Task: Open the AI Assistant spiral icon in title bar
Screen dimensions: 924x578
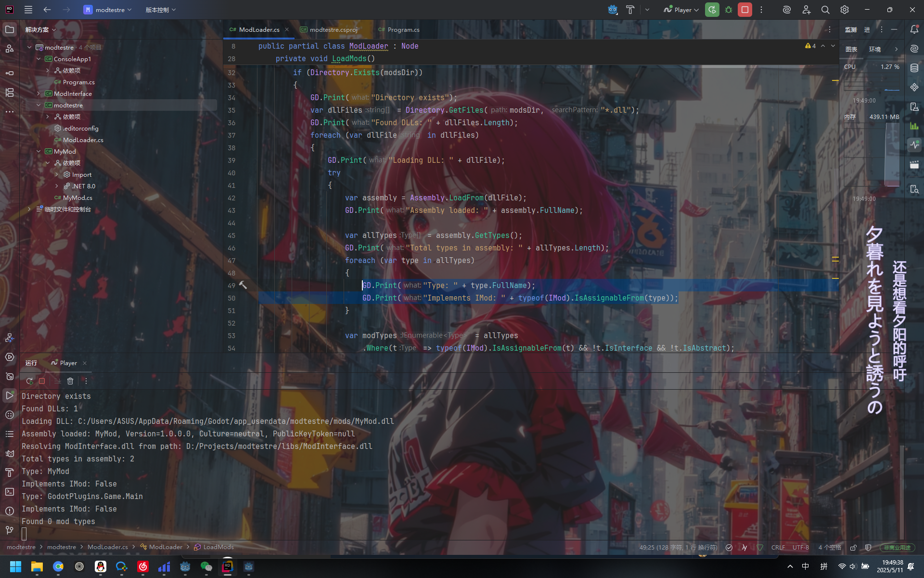Action: tap(787, 10)
